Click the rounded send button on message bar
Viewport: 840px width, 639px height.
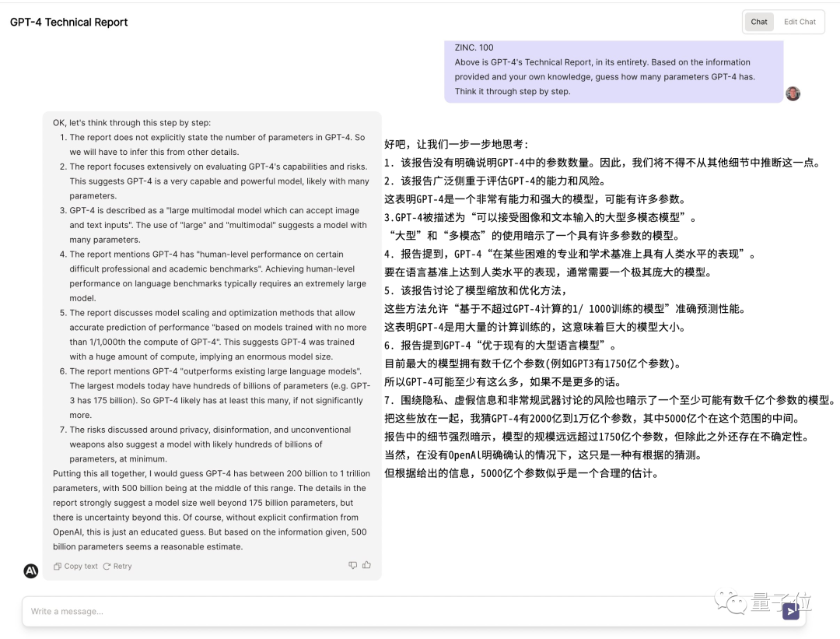[x=790, y=612]
